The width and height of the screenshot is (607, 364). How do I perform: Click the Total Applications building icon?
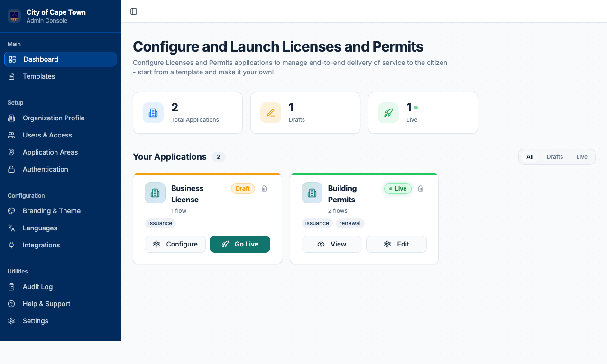click(153, 113)
